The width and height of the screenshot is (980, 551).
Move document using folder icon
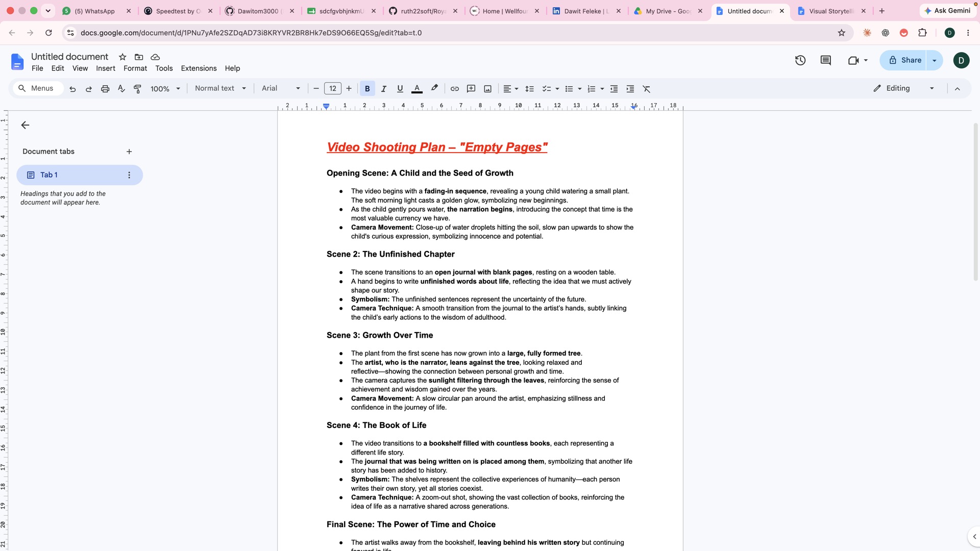[139, 57]
